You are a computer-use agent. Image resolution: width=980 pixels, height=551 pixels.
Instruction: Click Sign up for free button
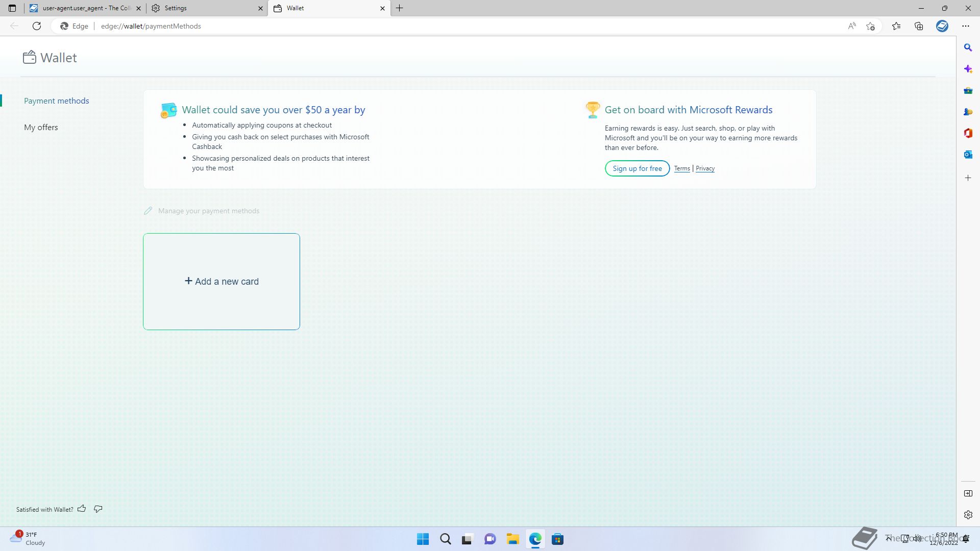[x=637, y=168]
